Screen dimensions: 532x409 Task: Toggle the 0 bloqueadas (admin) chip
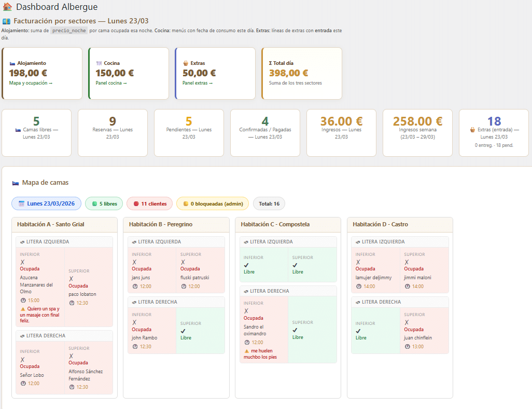213,204
